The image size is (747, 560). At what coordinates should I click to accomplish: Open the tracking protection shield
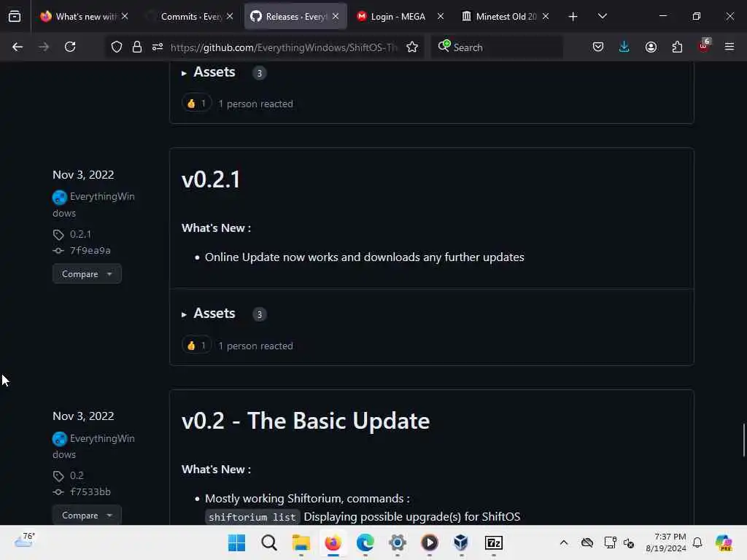117,47
